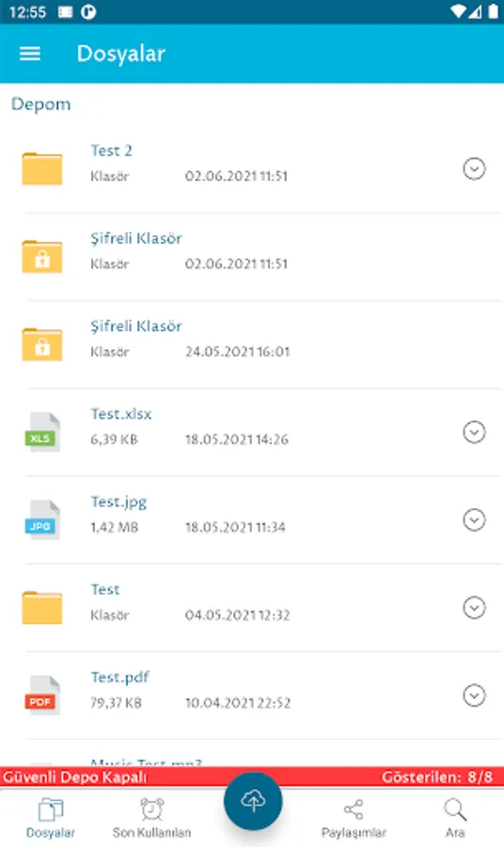Expand options for Test 2 folder

[x=474, y=168]
